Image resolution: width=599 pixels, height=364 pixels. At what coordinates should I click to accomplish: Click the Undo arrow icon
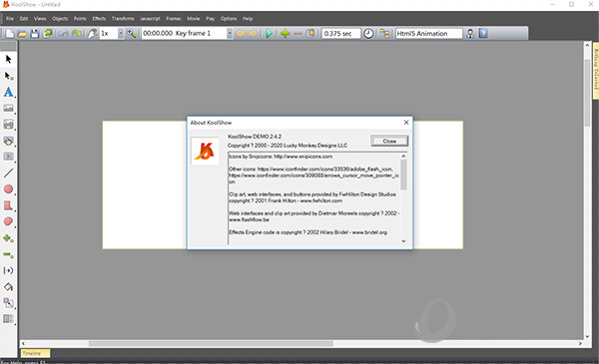64,34
